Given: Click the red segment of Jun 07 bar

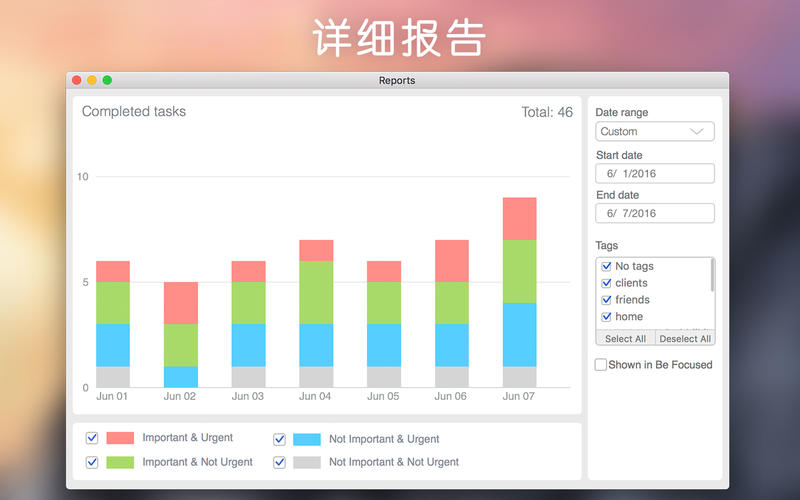Looking at the screenshot, I should [519, 218].
